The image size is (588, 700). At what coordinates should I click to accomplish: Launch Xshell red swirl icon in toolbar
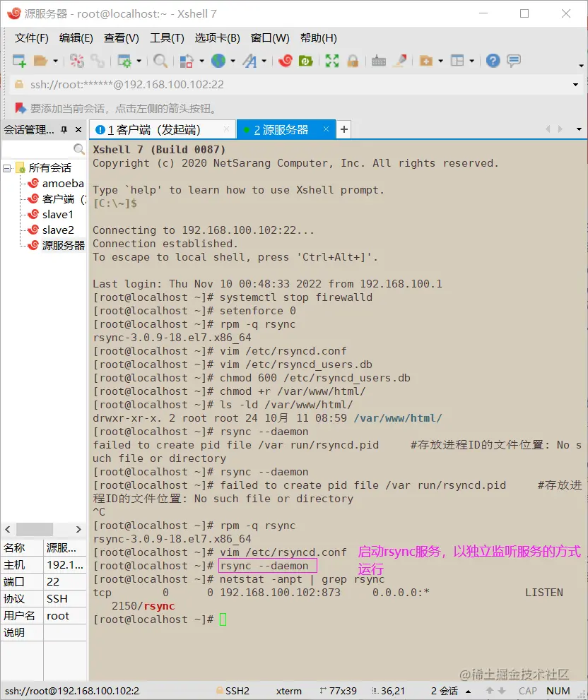pyautogui.click(x=285, y=61)
